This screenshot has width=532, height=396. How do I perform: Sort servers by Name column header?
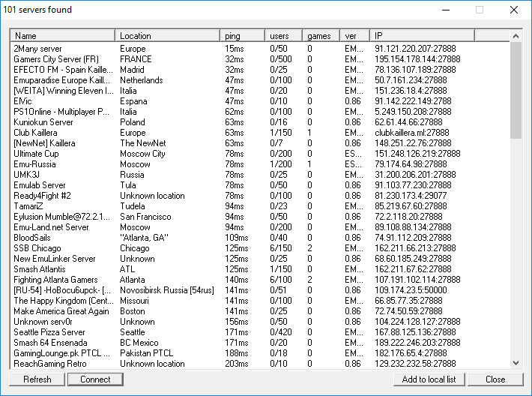[x=63, y=36]
